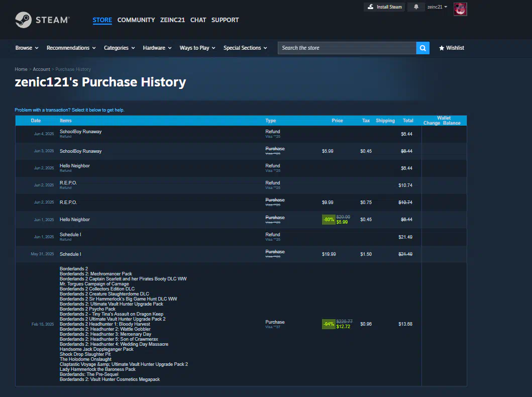Click the Account breadcrumb link
Image resolution: width=532 pixels, height=397 pixels.
coord(41,69)
